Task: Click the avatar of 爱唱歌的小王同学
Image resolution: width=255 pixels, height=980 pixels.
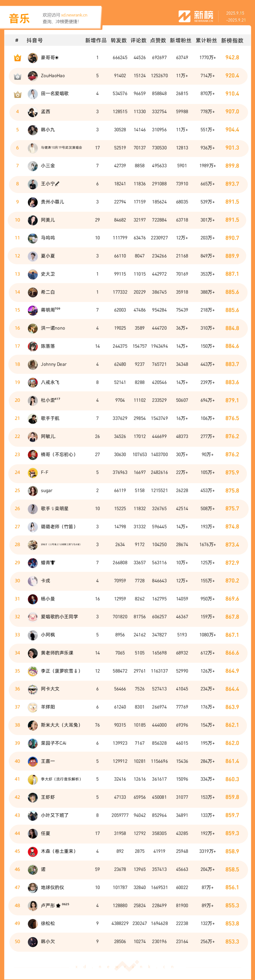Action: [33, 617]
